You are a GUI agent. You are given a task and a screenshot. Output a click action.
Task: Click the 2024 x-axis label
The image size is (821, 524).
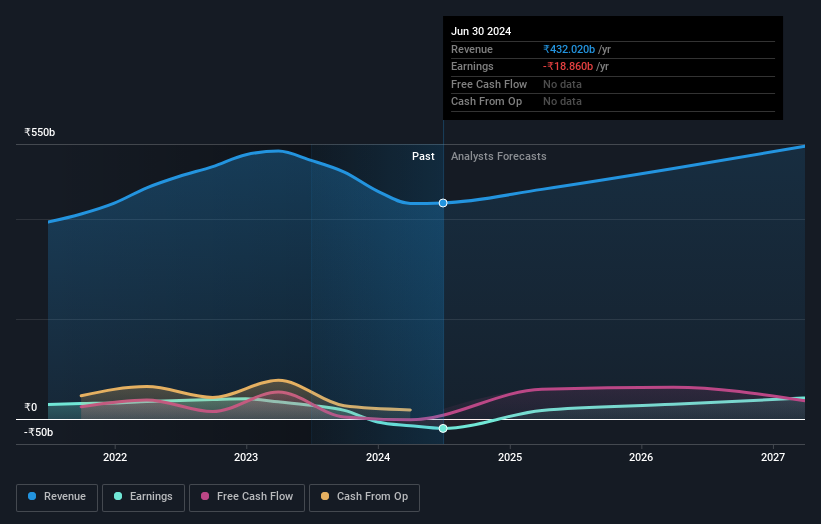point(378,458)
